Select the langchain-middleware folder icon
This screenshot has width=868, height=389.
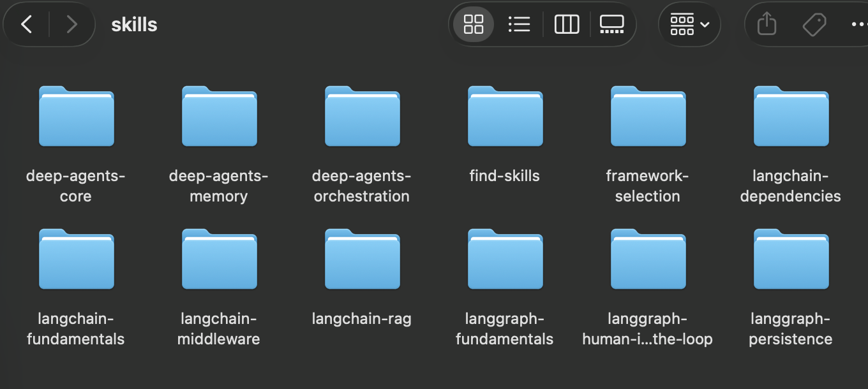[x=219, y=260]
